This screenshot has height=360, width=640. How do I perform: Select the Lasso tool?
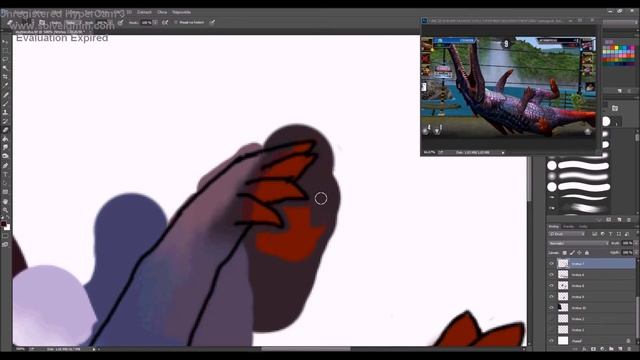point(5,60)
